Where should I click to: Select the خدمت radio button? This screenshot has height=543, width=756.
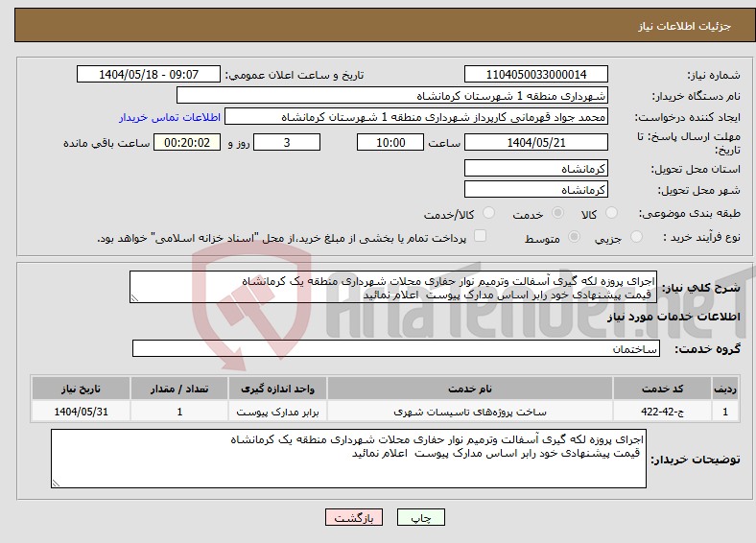[x=557, y=213]
